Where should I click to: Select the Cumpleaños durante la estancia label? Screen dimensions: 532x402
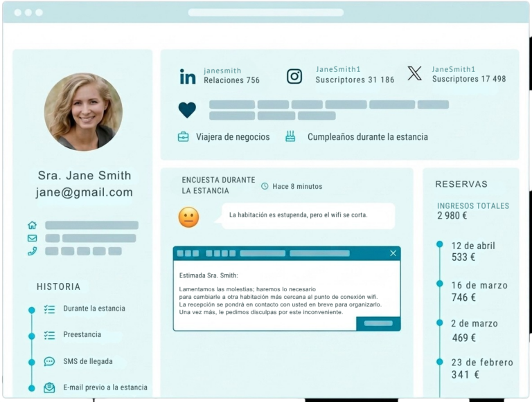pos(368,137)
